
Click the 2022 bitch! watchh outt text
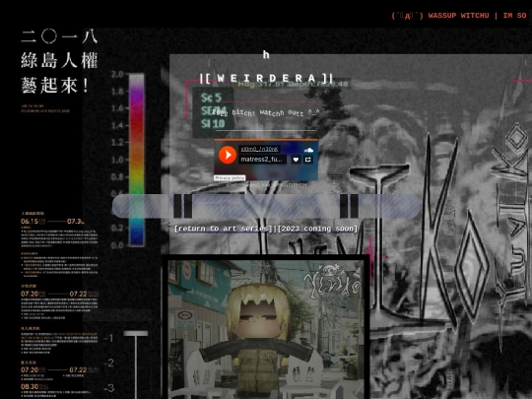pos(266,112)
